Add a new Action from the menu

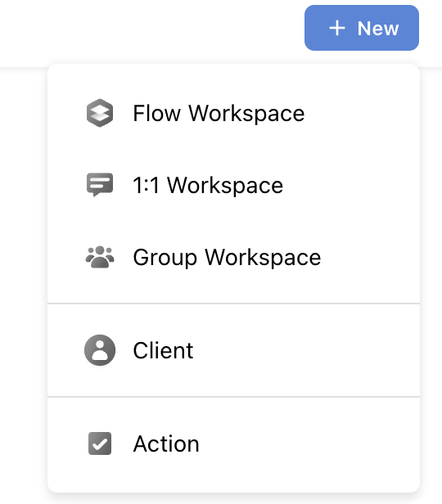pos(233,443)
